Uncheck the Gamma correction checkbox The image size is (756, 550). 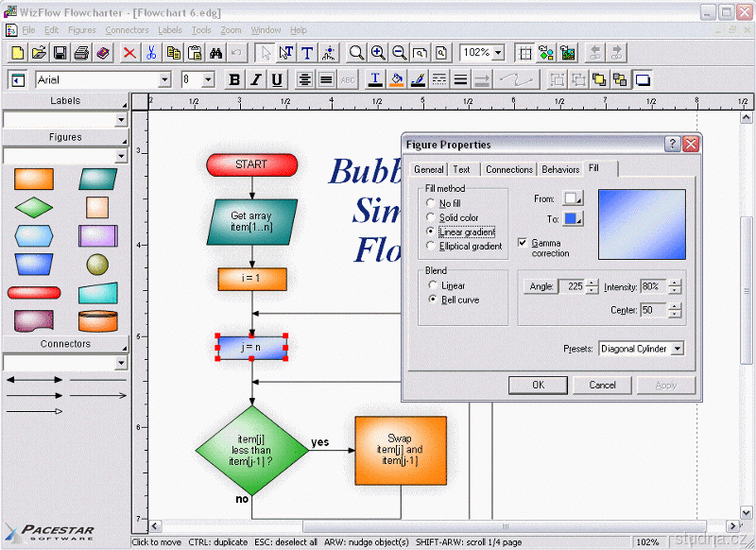[524, 243]
